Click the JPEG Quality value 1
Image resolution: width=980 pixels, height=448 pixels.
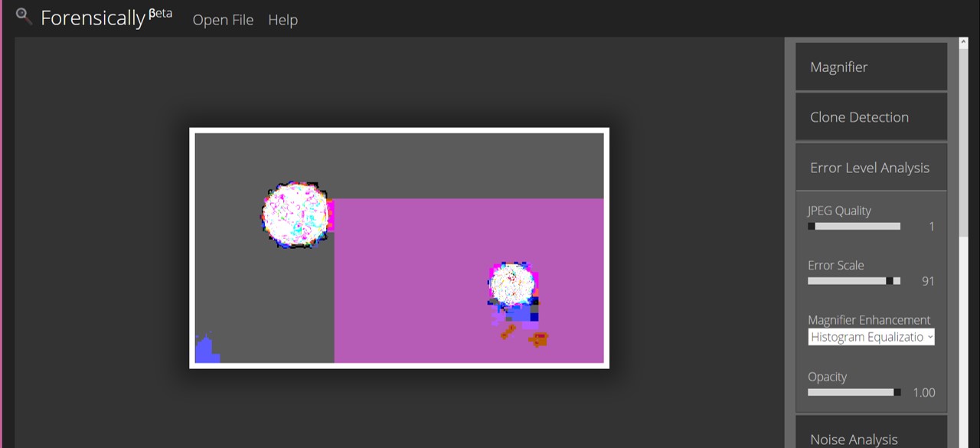click(x=931, y=227)
